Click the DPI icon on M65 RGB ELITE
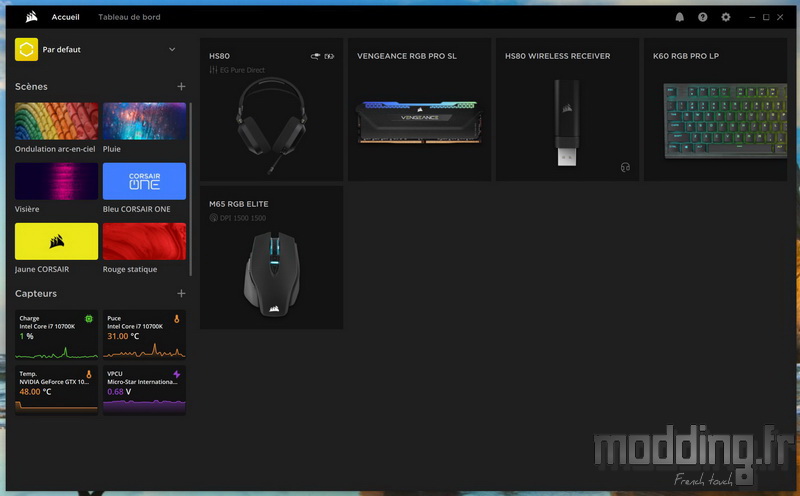This screenshot has height=496, width=800. 213,218
